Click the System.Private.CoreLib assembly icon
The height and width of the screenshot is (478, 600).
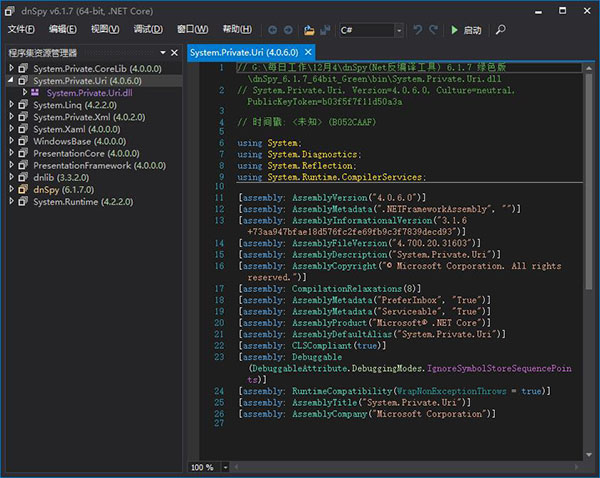tap(23, 68)
